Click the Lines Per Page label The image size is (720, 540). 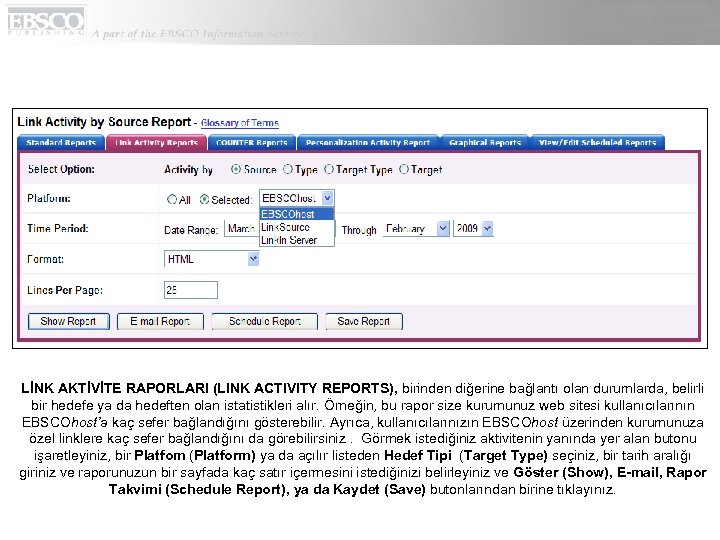65,290
